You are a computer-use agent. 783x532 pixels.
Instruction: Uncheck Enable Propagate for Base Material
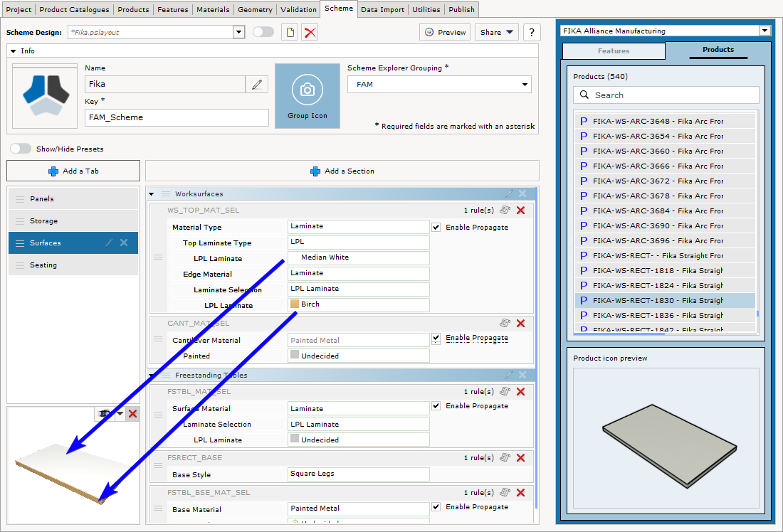[436, 506]
